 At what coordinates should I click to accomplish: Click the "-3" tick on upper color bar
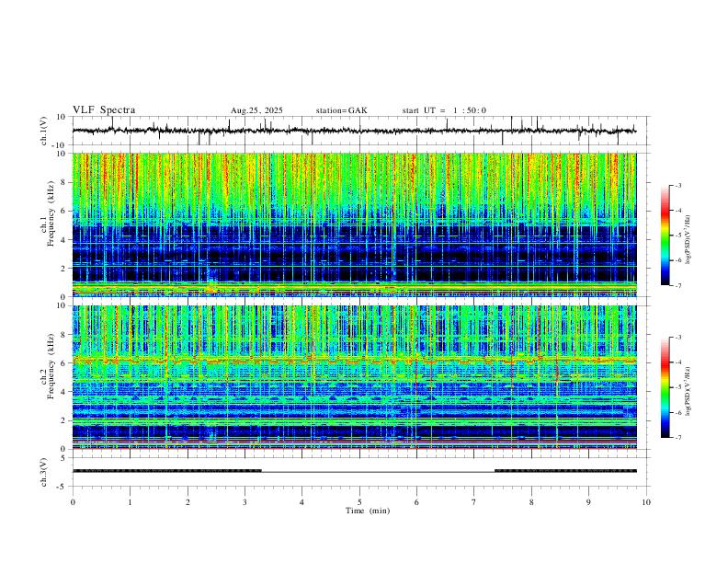(678, 185)
